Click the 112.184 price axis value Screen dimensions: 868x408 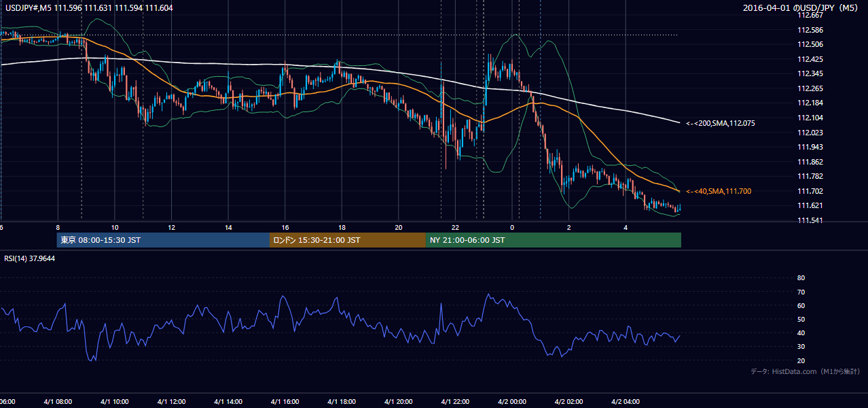810,103
